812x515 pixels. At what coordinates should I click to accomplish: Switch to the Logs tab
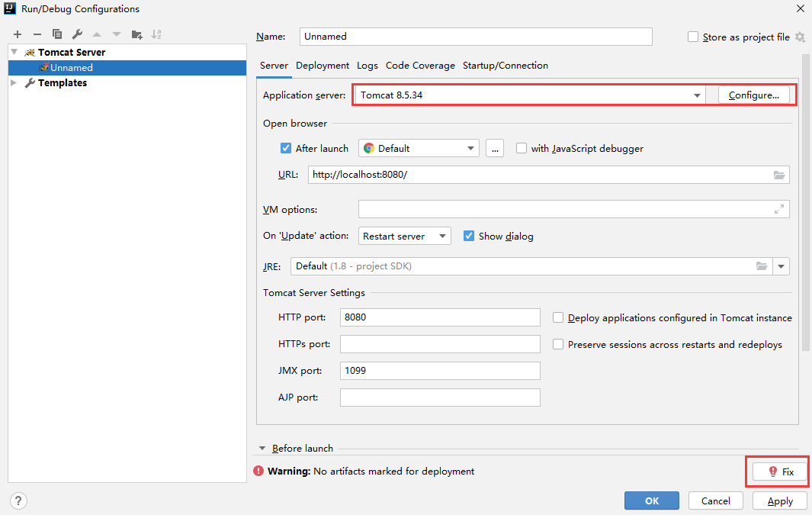point(367,66)
